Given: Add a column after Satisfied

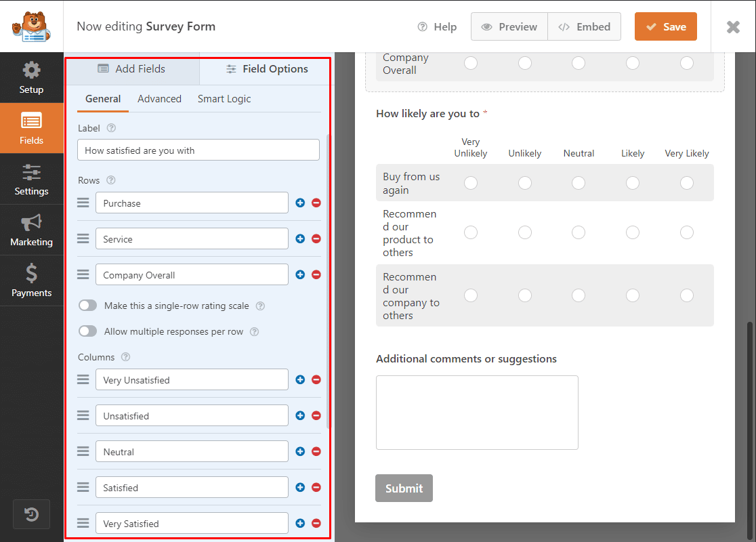Looking at the screenshot, I should click(x=300, y=487).
